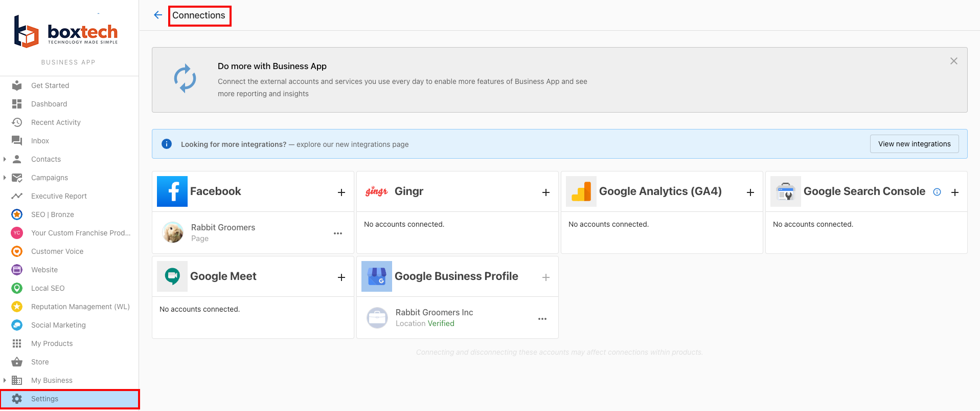Expand the Contacts sidebar section

tap(5, 159)
